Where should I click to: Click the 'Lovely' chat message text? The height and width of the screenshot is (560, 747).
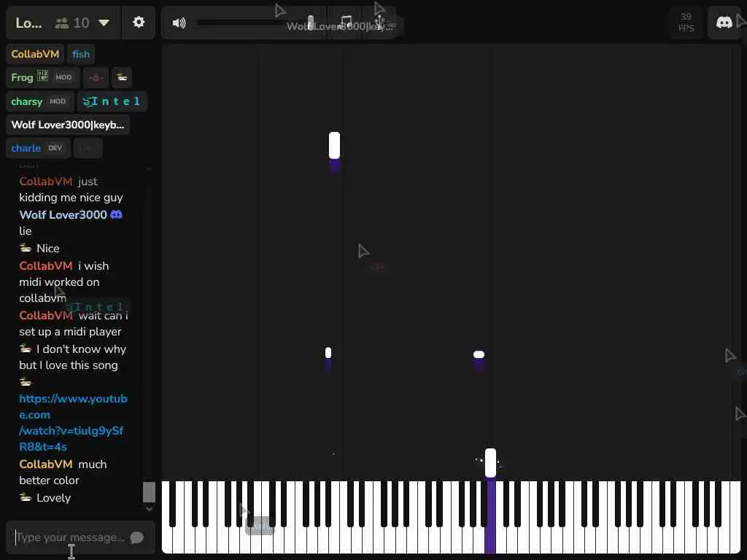53,498
